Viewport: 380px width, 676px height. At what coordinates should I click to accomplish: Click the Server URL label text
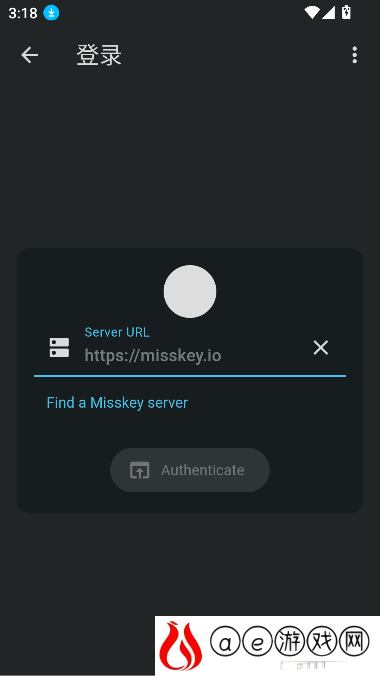click(117, 332)
